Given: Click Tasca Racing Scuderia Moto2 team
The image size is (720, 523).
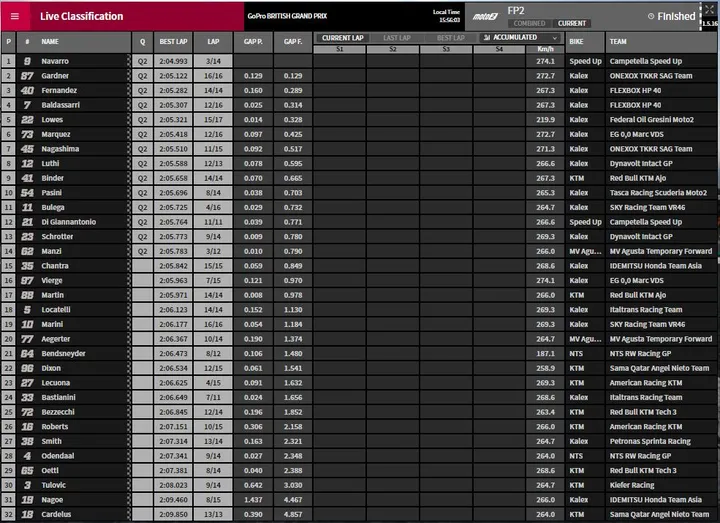Looking at the screenshot, I should tap(658, 193).
